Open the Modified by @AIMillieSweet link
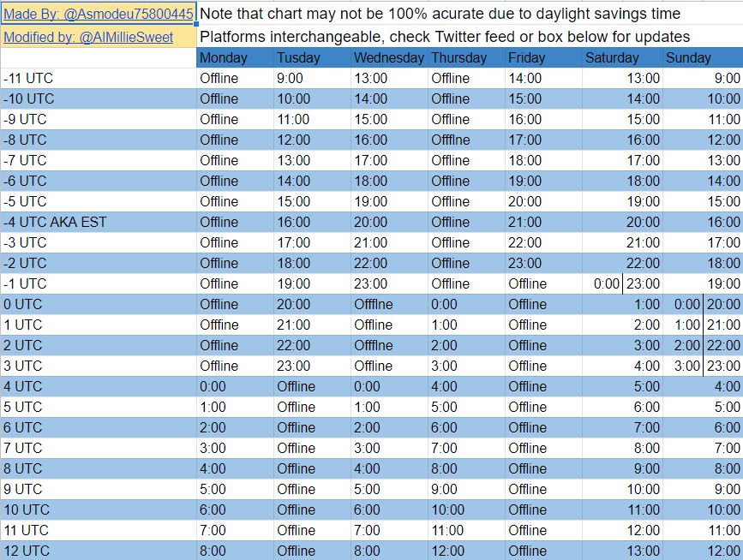The height and width of the screenshot is (560, 743). 88,38
